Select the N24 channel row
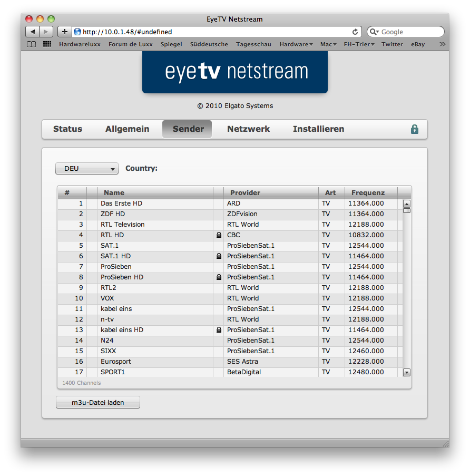470x476 pixels. click(x=230, y=341)
